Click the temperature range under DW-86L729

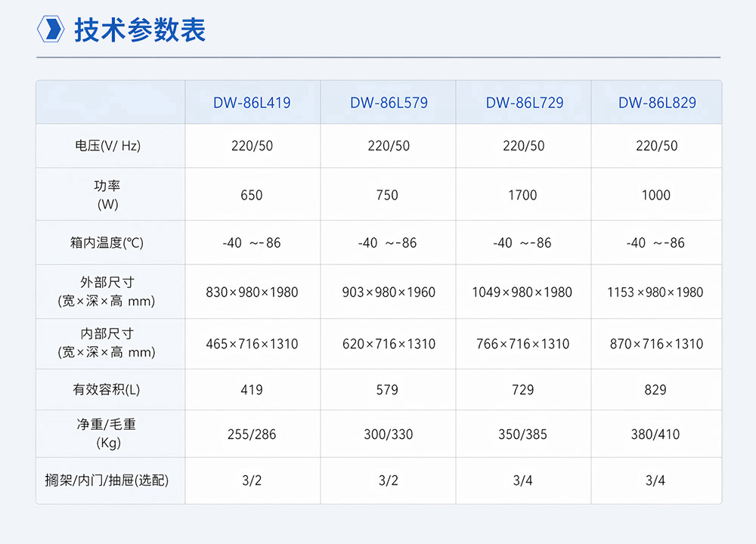pyautogui.click(x=522, y=243)
